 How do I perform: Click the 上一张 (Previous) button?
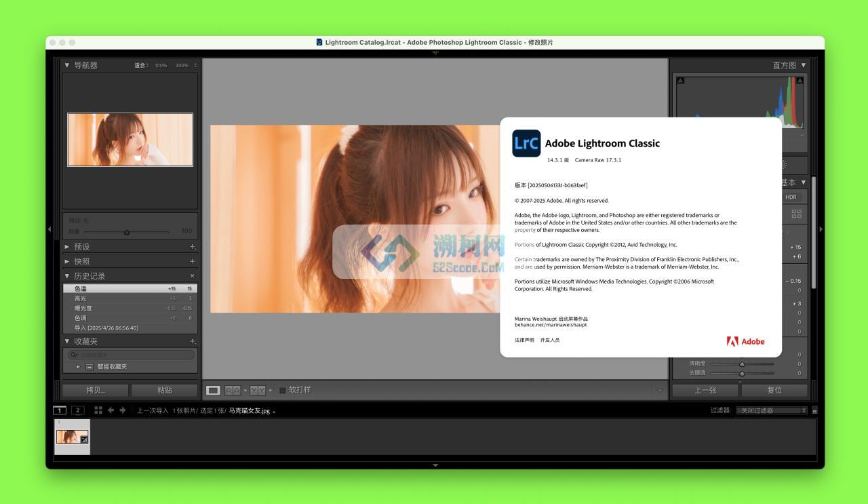pos(705,390)
